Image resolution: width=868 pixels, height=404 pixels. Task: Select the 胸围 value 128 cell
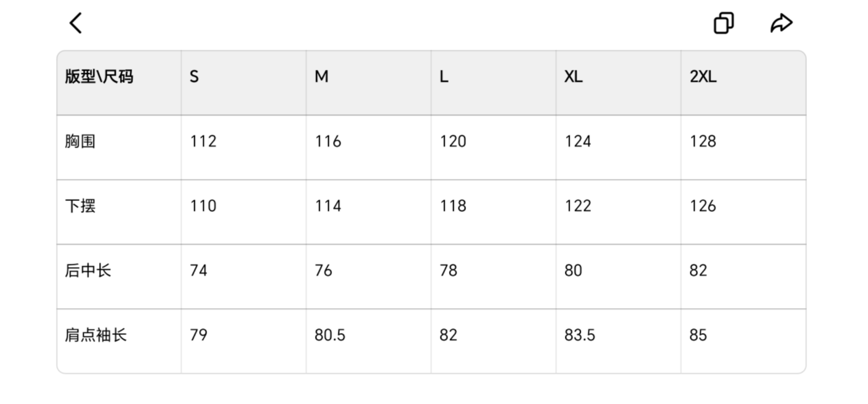703,141
